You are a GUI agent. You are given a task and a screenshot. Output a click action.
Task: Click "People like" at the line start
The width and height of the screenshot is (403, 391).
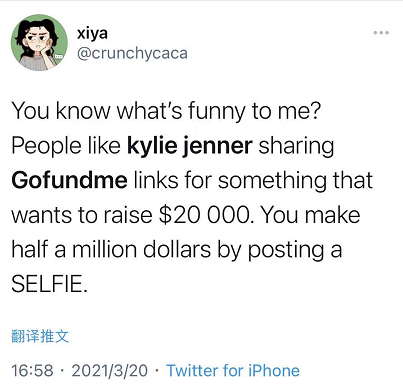66,146
